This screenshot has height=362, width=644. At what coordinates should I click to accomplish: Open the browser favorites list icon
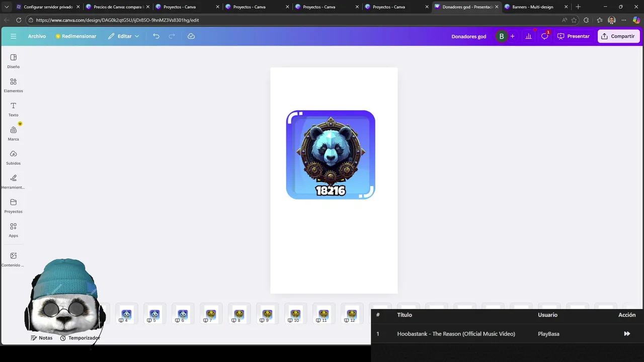coord(600,20)
